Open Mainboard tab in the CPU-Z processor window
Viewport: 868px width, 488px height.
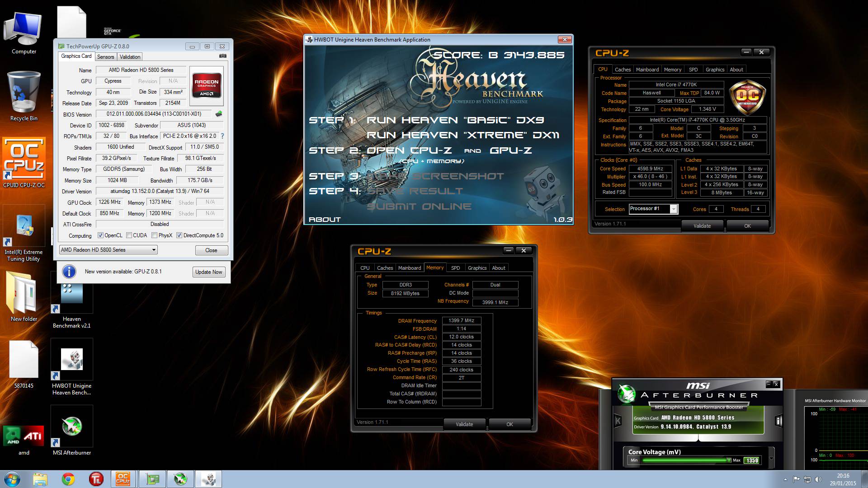[647, 70]
